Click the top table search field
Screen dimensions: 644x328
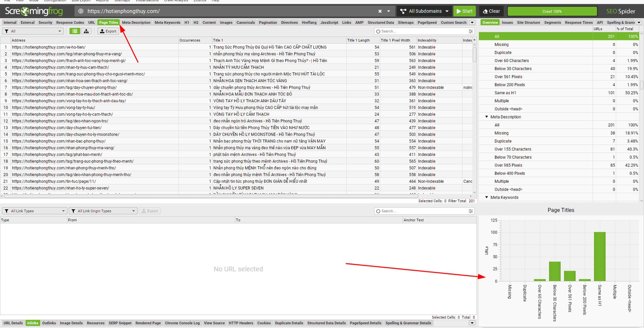point(421,31)
